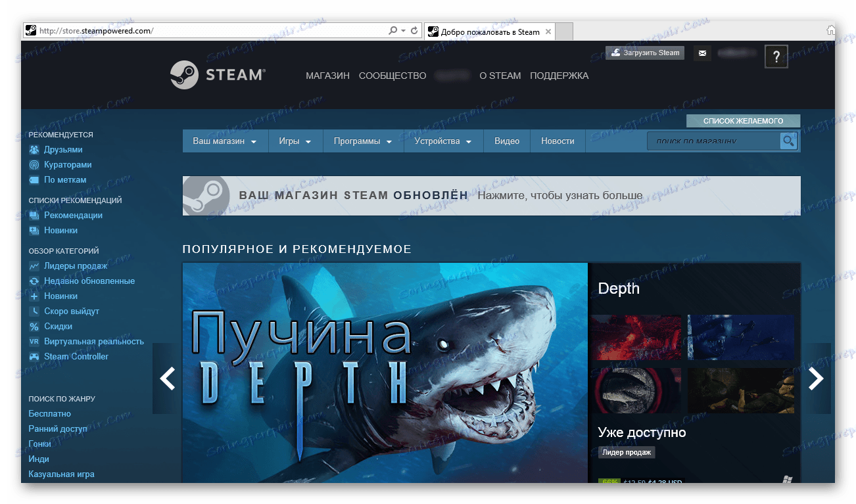View the blue diver Depth screenshot thumbnail

coord(740,337)
